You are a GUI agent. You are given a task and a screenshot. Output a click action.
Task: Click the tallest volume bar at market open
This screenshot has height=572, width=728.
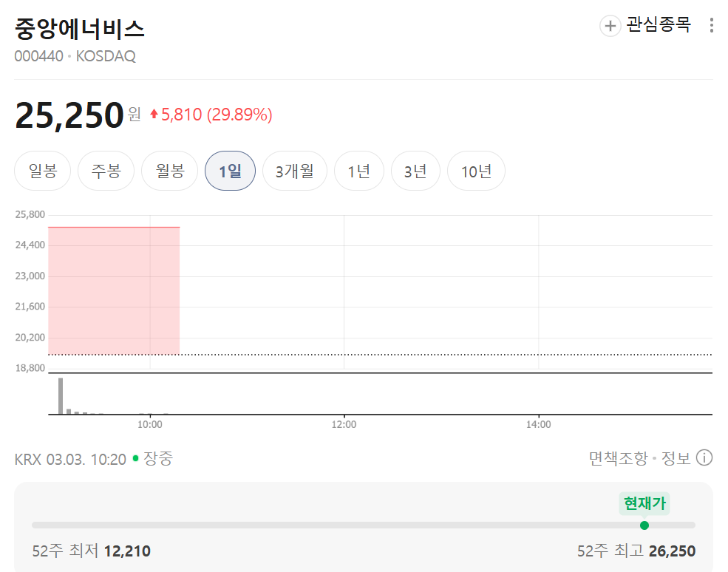click(61, 396)
